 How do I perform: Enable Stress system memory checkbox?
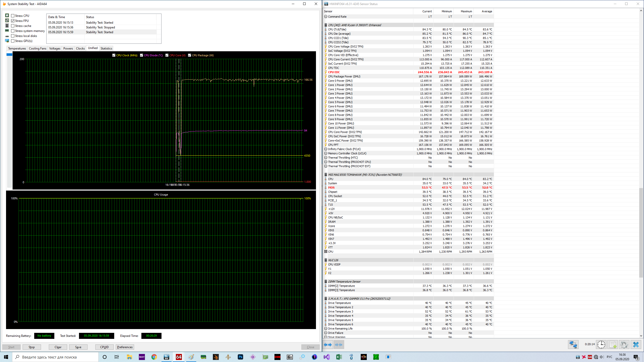13,31
